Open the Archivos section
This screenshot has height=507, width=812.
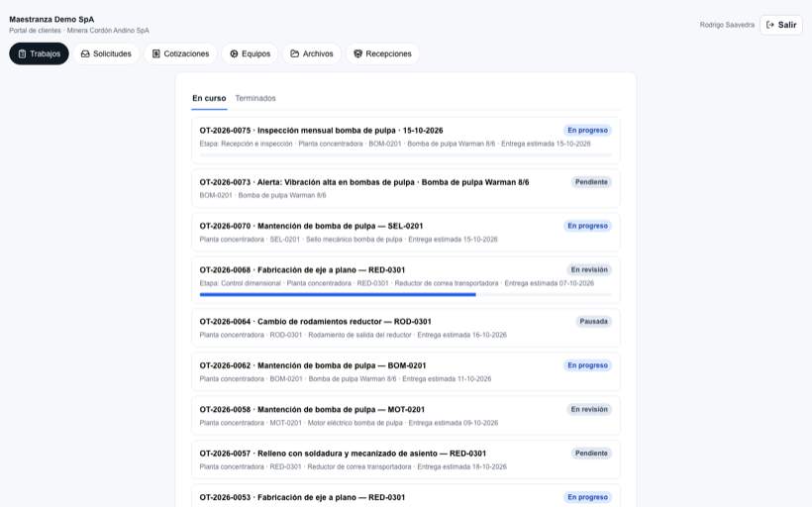click(x=312, y=53)
